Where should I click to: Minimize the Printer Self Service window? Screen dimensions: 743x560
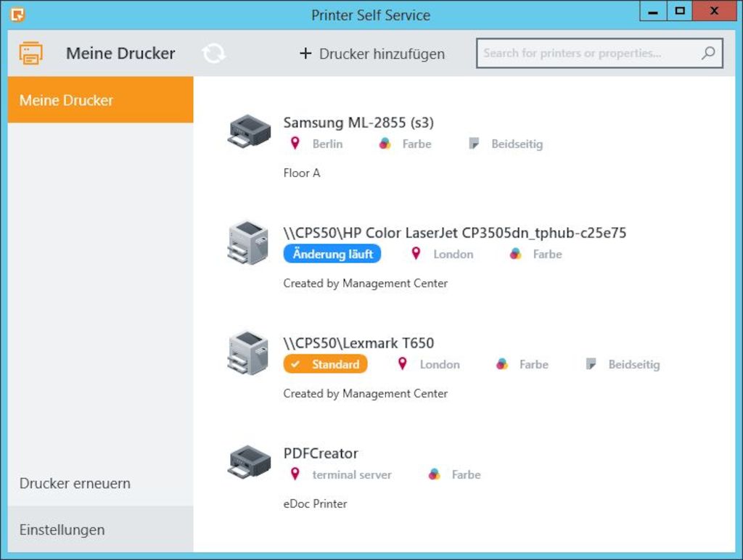point(653,11)
